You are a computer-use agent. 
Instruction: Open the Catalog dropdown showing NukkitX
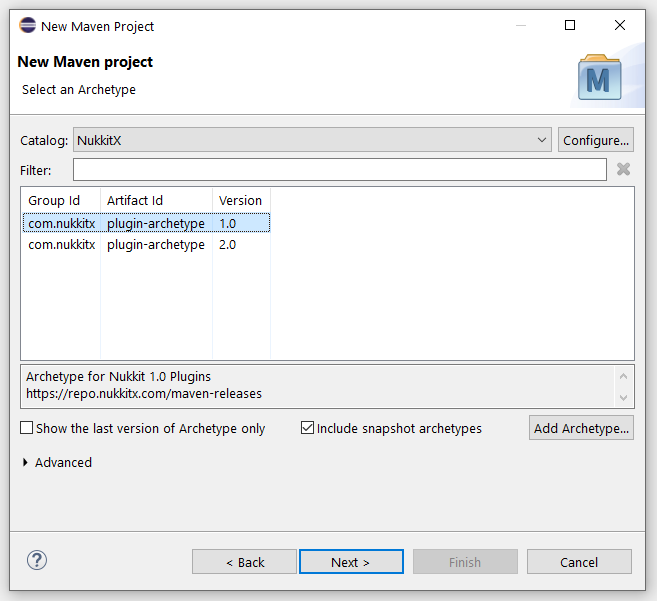312,140
